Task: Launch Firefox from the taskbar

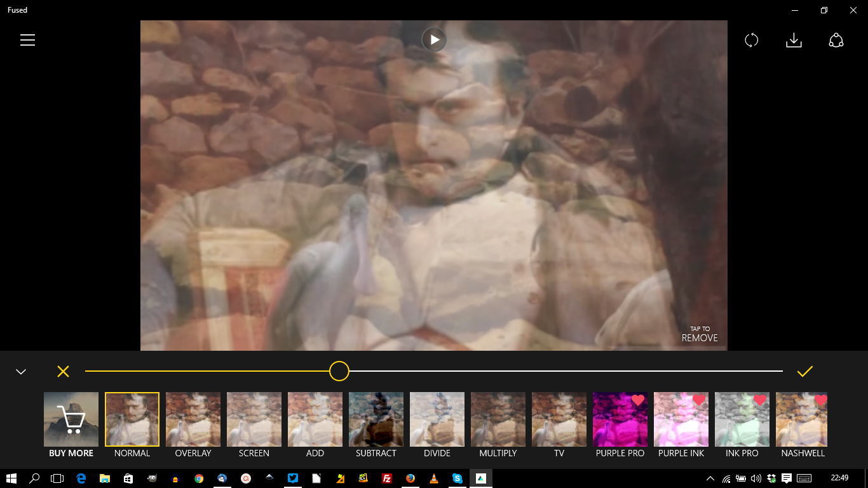Action: coord(410,478)
